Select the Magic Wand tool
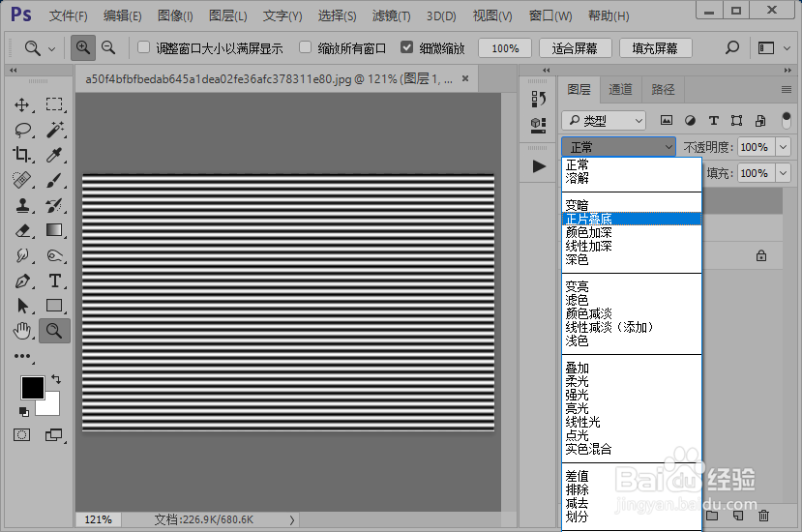 55,130
